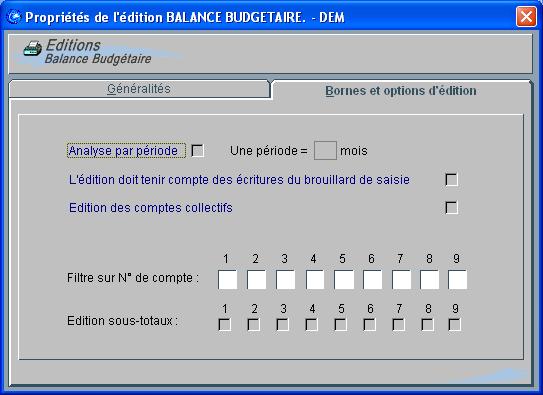Focus the Une période mois field

tap(325, 151)
